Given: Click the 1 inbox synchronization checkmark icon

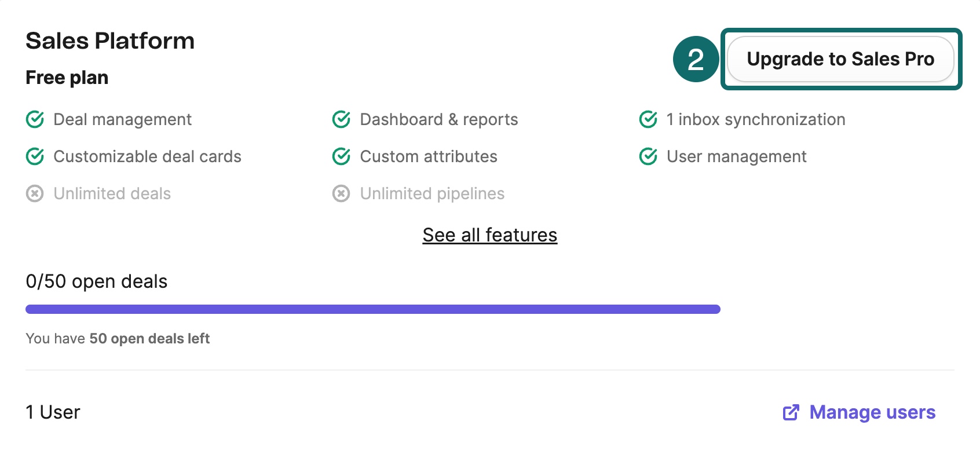Looking at the screenshot, I should [x=648, y=119].
